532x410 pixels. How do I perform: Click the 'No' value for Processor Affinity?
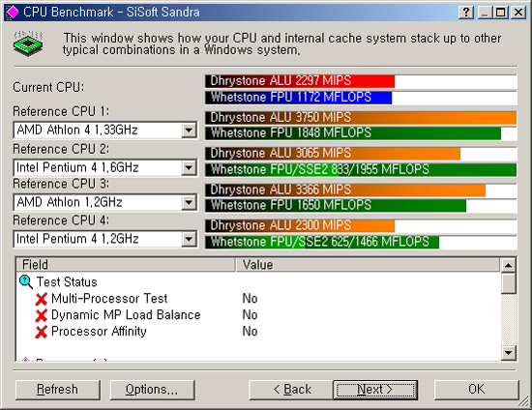(251, 332)
